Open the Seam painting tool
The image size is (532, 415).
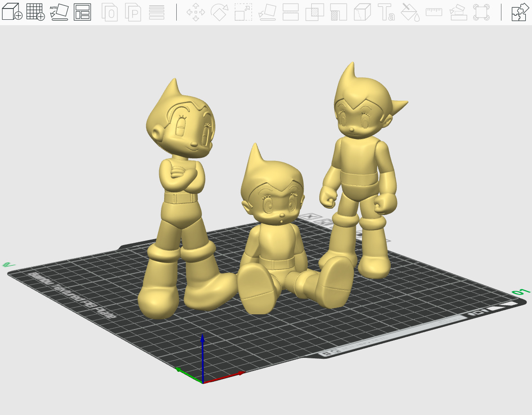tap(362, 12)
